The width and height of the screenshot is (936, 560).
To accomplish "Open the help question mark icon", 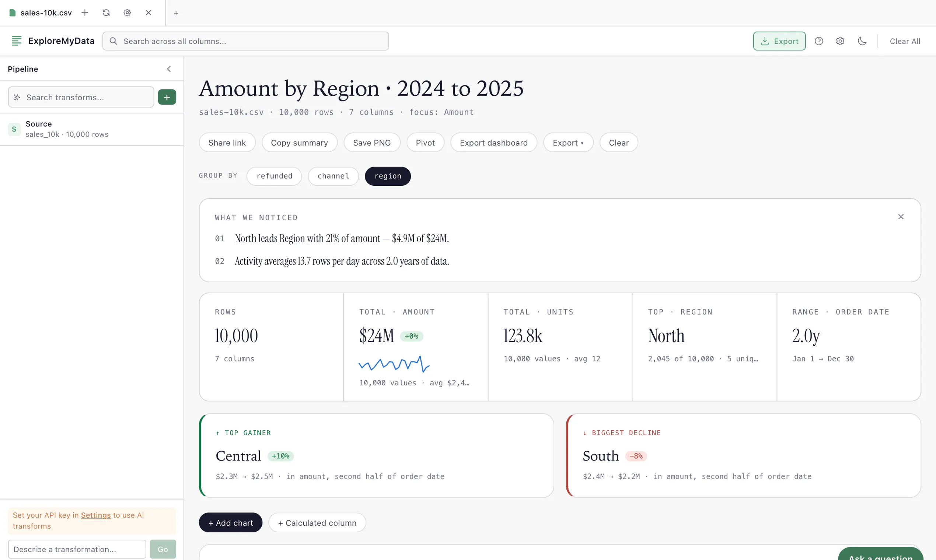I will coord(818,41).
